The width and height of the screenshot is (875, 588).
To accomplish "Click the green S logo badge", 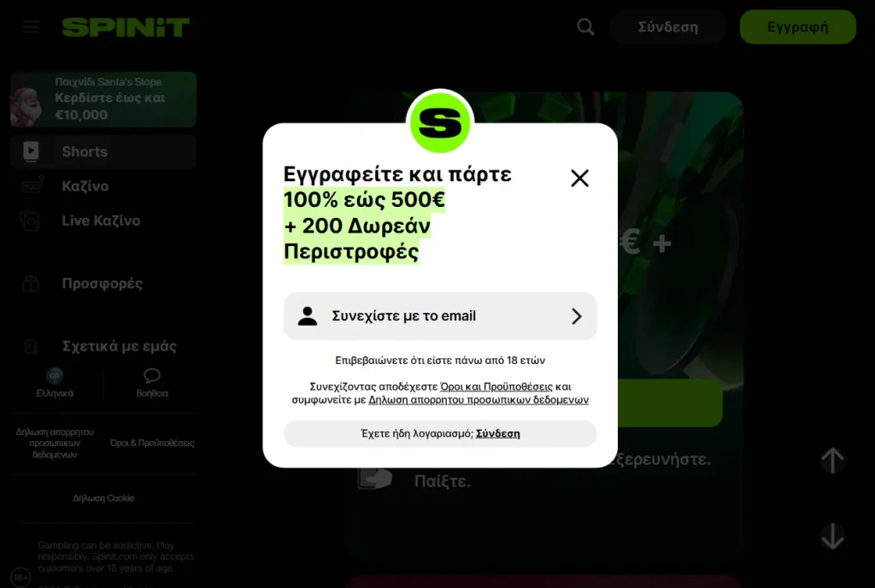I will (x=440, y=122).
